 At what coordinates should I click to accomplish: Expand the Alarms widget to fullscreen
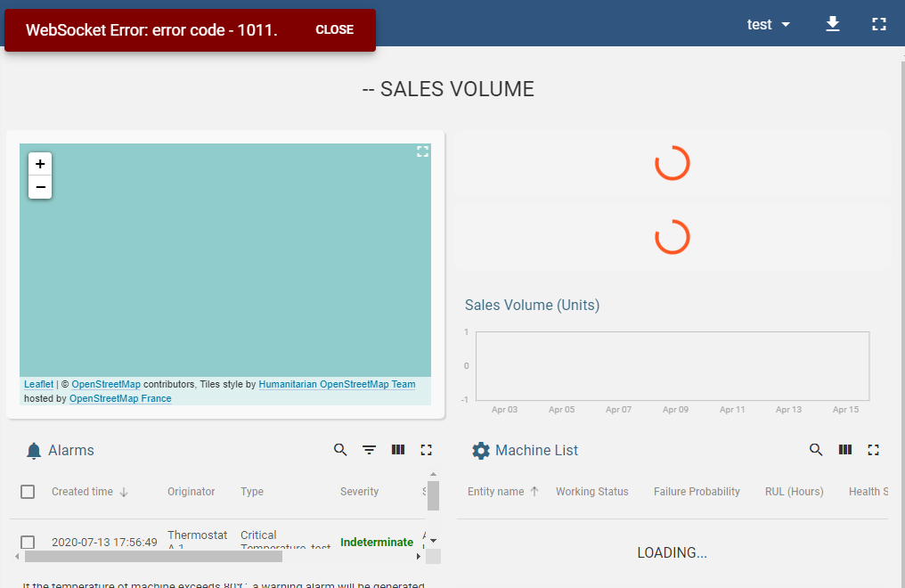tap(426, 450)
